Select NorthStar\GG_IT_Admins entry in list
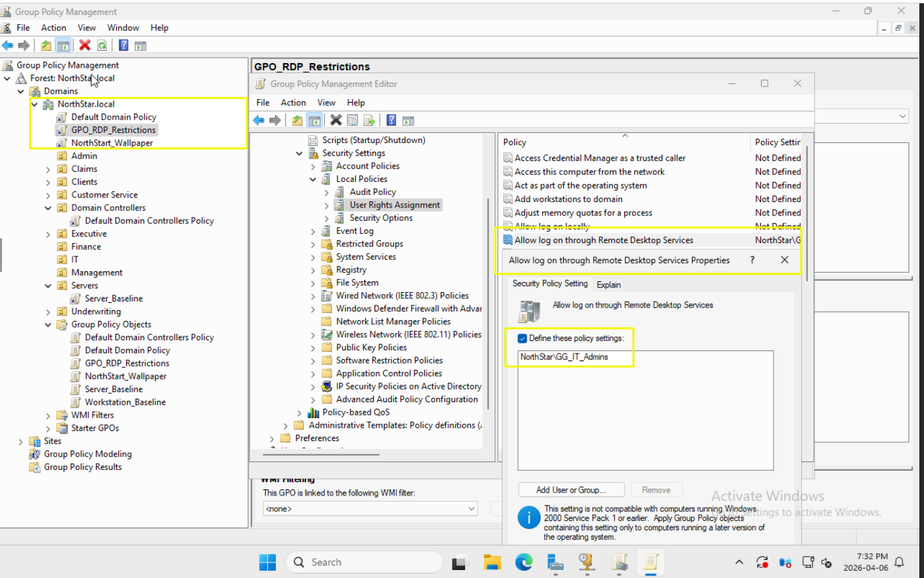This screenshot has width=924, height=578. [x=564, y=357]
